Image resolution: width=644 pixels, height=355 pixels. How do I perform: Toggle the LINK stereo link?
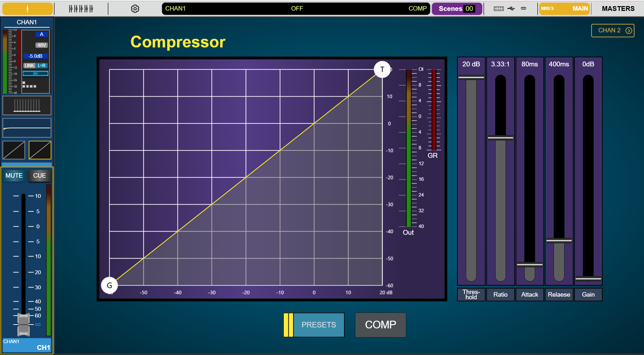point(29,65)
